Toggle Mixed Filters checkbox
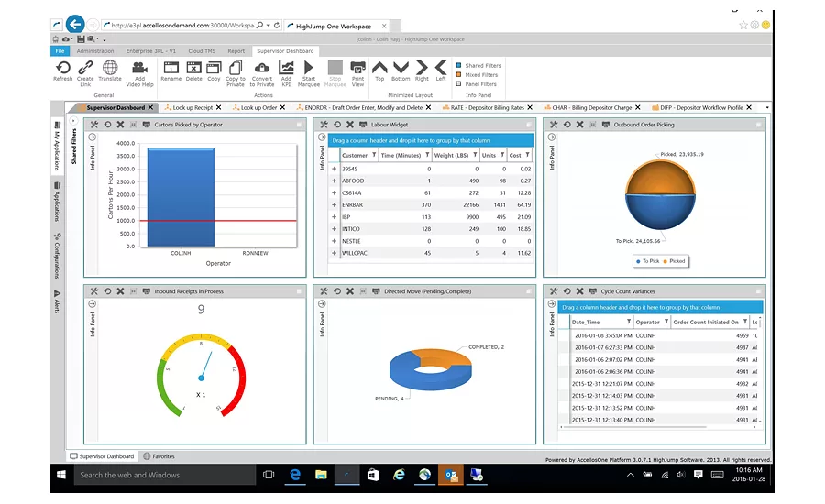Viewport: 825px width, 504px height. click(x=459, y=75)
